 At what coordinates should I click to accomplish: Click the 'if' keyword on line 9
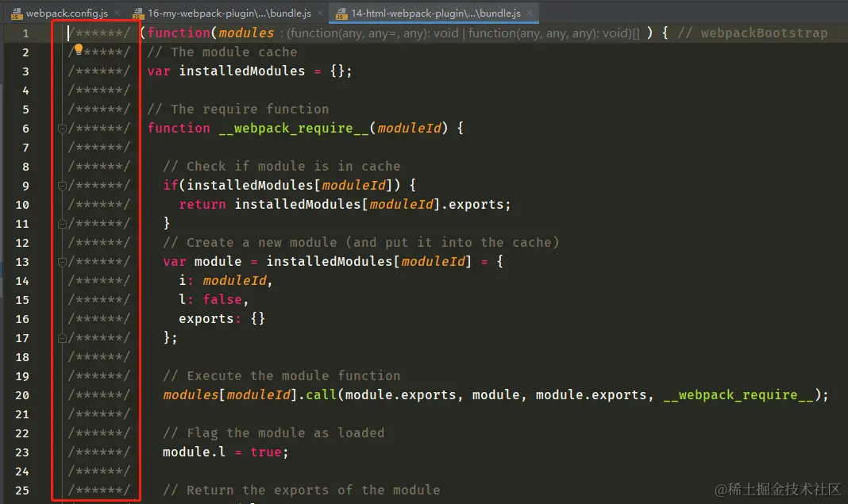pyautogui.click(x=171, y=186)
